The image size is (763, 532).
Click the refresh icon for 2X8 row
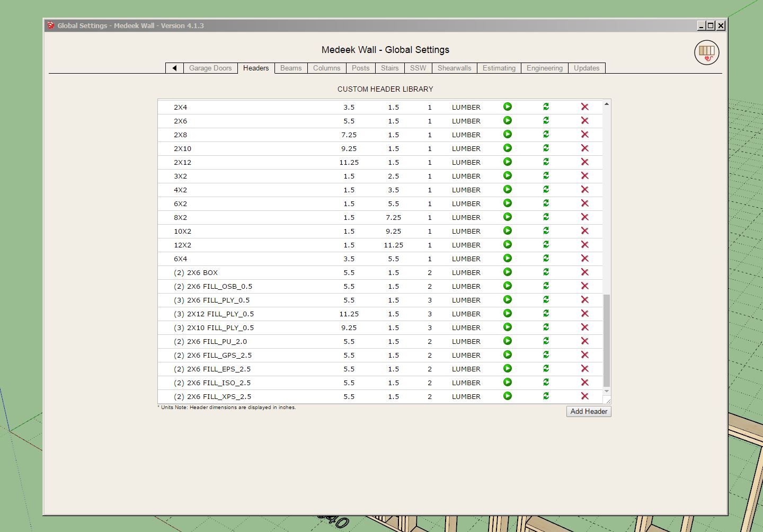pos(546,135)
